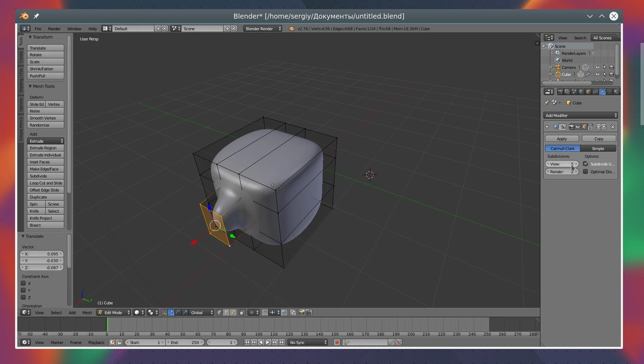The image size is (644, 364).
Task: Open the Mesh menu in viewport header
Action: 87,312
